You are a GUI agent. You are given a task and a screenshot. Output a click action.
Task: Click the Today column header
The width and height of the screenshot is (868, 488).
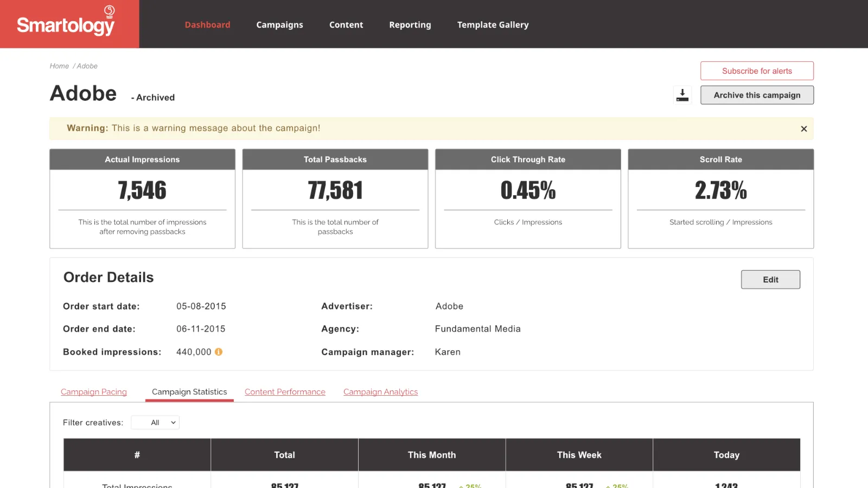[x=726, y=455]
